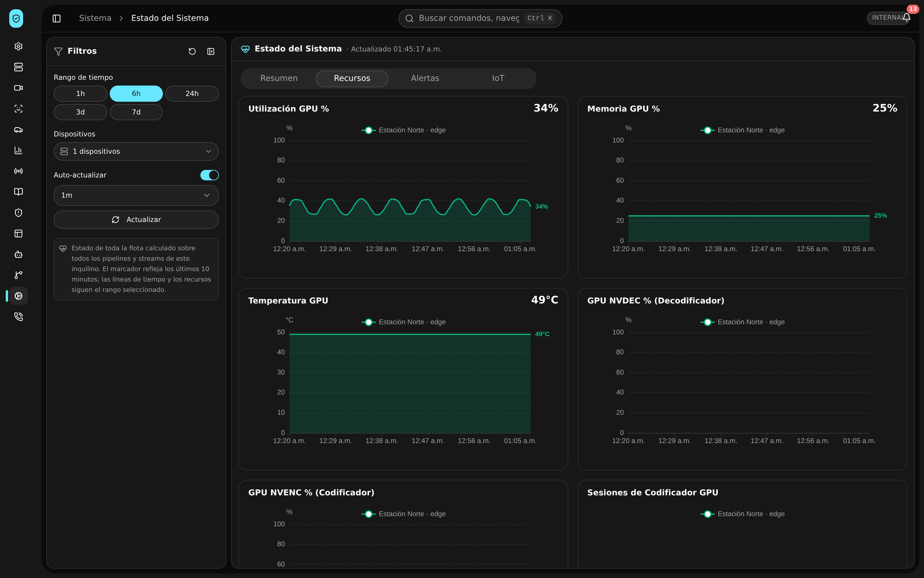Select the 3d time range
Viewport: 924px width, 578px height.
click(x=81, y=112)
